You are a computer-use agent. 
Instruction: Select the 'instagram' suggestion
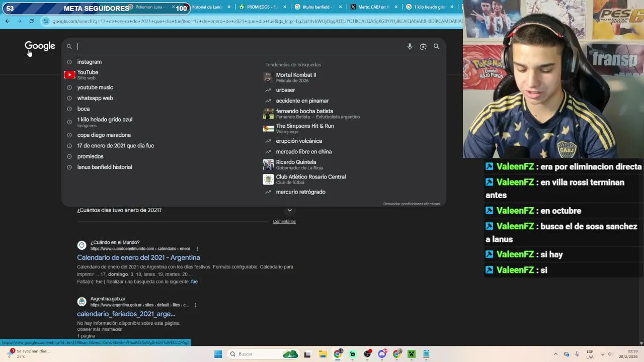tap(89, 62)
